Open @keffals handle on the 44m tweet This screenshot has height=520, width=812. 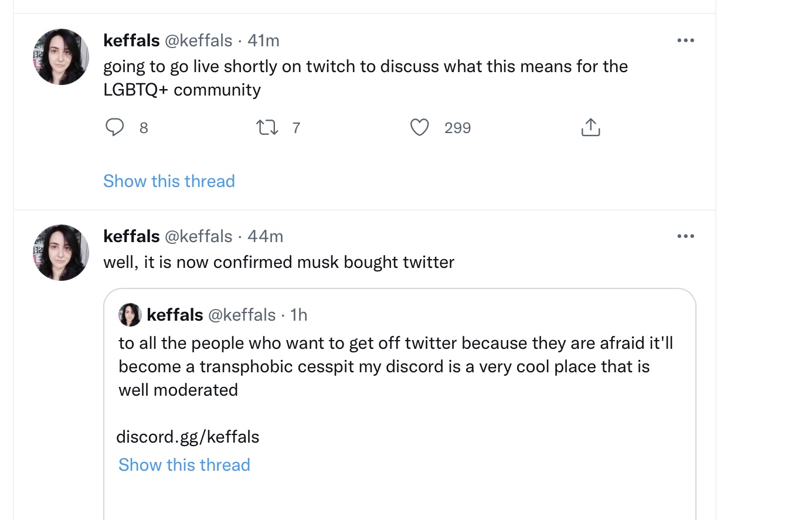coord(199,236)
